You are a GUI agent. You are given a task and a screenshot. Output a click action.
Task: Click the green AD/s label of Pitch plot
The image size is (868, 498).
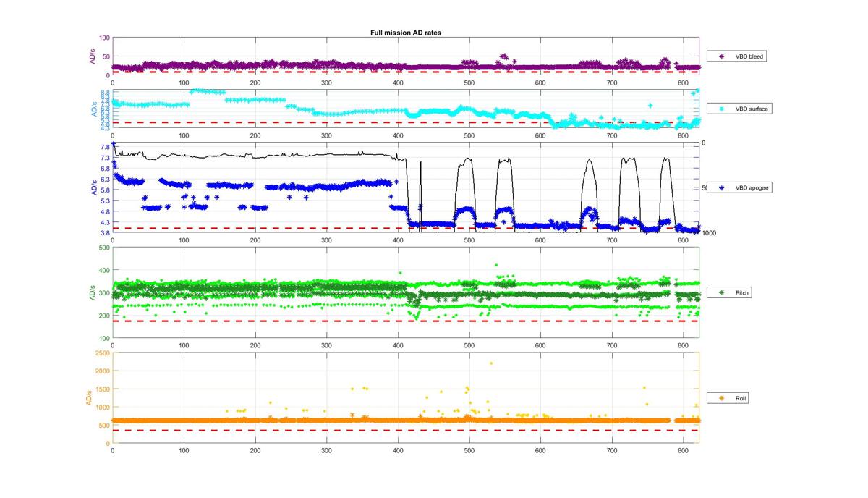[x=93, y=293]
